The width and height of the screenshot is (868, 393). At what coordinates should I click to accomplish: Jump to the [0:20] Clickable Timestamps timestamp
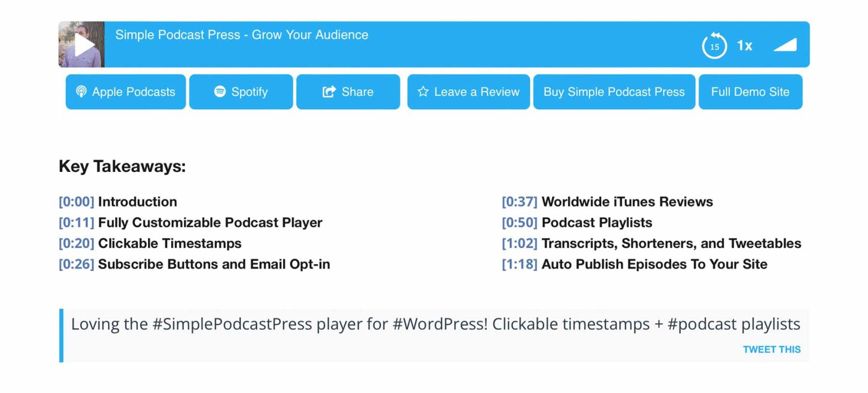click(76, 244)
